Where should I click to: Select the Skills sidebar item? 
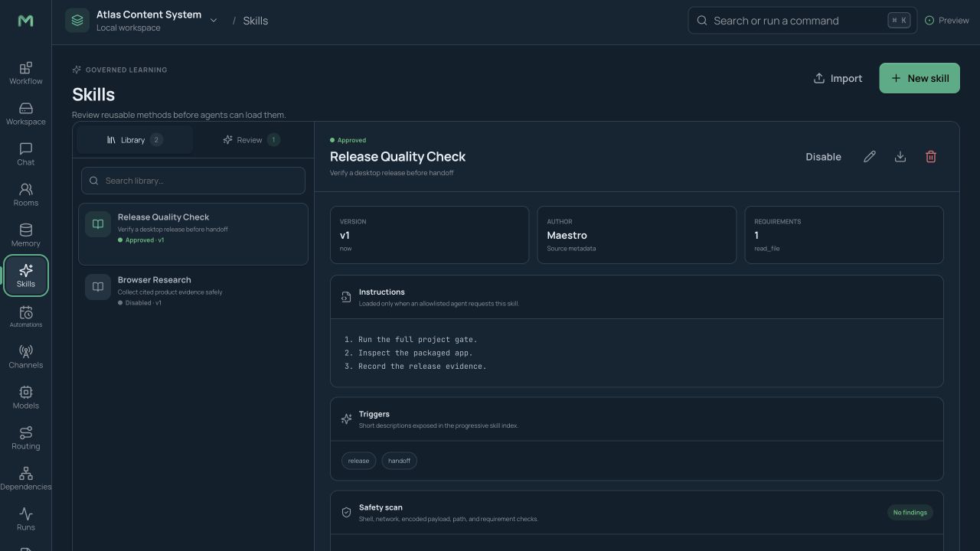click(25, 276)
